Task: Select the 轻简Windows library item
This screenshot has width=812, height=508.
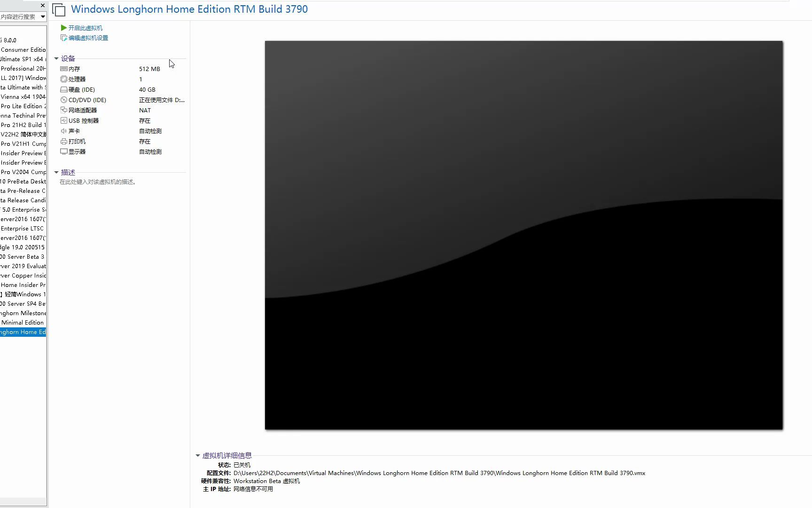Action: point(23,294)
